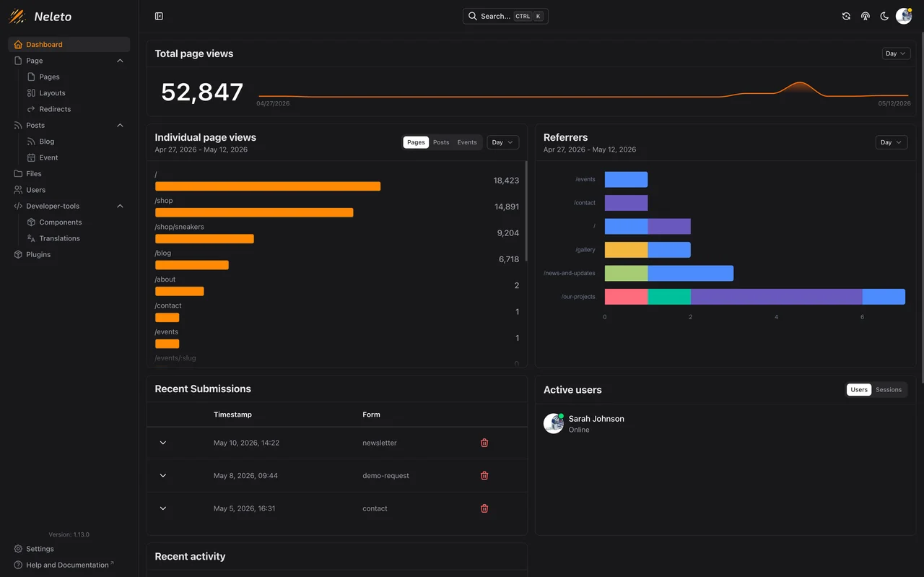This screenshot has height=577, width=924.
Task: Click the yellow segment of /gallery bar
Action: [x=626, y=250]
